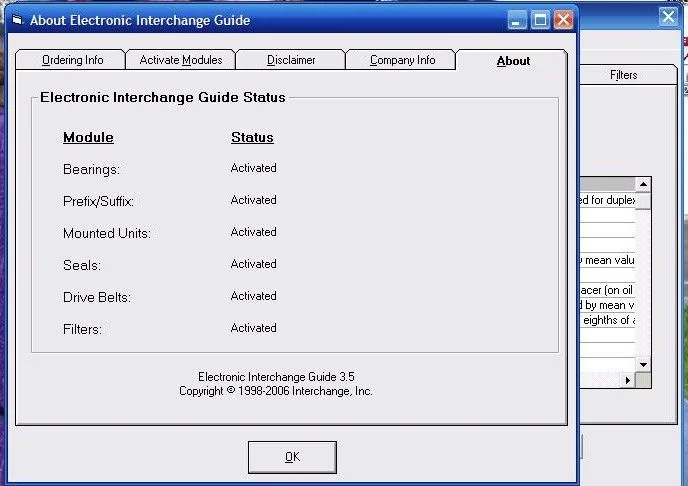Click the Activated status for Mounted Units
The image size is (688, 486).
pos(254,232)
